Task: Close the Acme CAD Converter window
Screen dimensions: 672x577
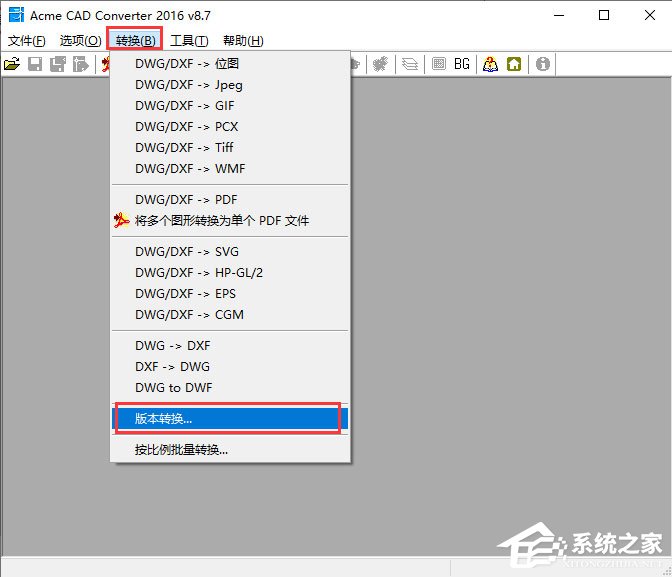Action: pyautogui.click(x=650, y=15)
